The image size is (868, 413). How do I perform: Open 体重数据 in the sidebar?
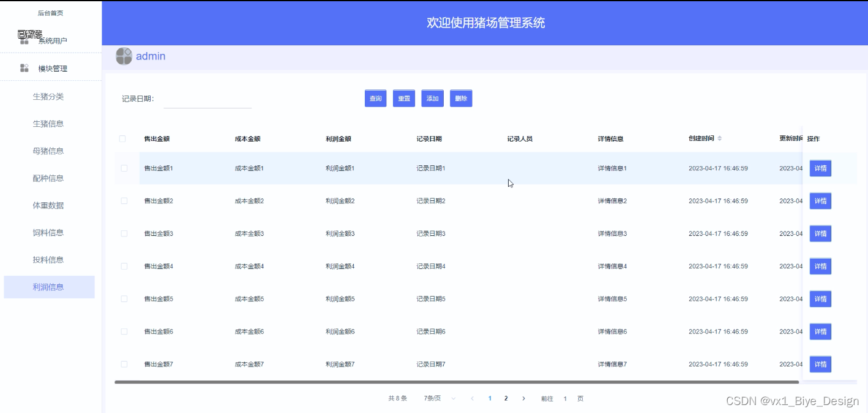pyautogui.click(x=48, y=205)
